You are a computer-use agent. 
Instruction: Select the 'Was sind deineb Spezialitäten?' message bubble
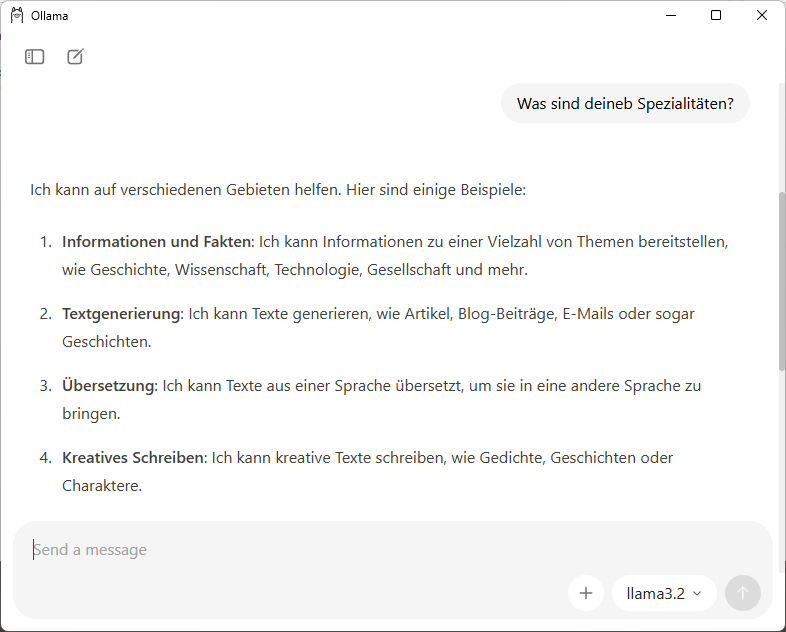(x=625, y=103)
